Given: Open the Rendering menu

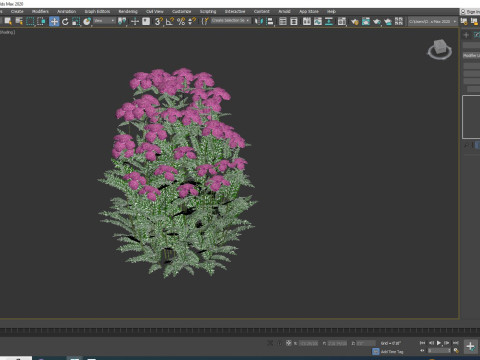Looking at the screenshot, I should coord(128,11).
